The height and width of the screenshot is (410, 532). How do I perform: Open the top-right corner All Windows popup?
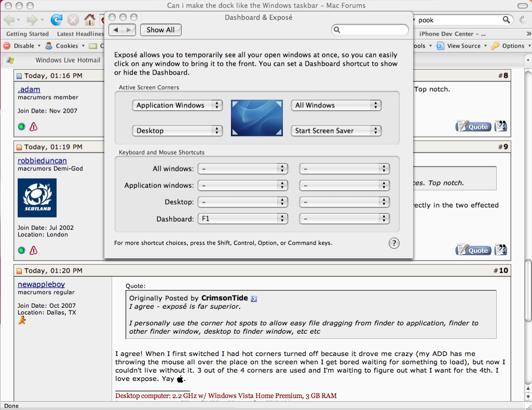tap(336, 105)
